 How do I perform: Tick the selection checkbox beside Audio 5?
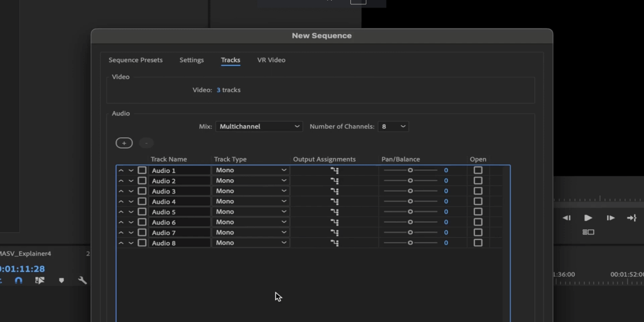(142, 211)
